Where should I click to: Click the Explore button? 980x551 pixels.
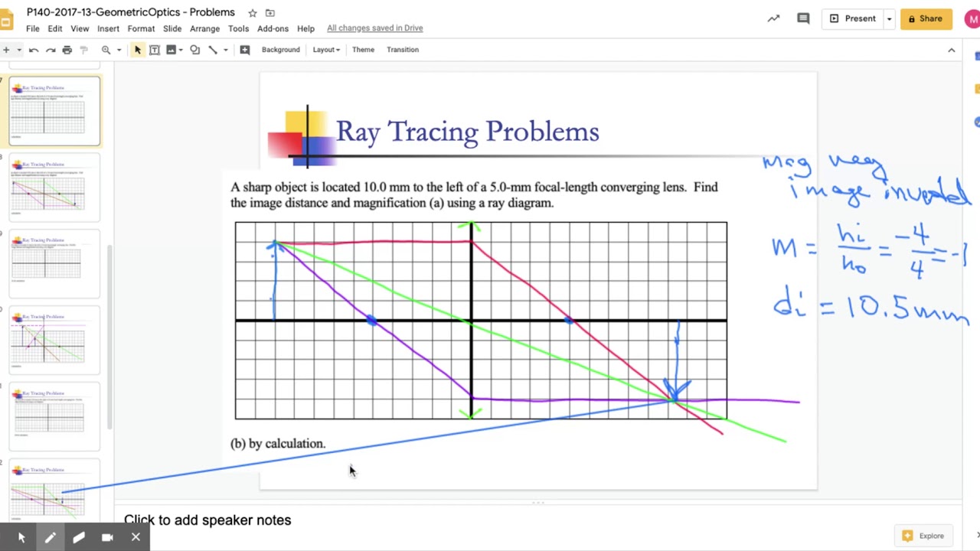coord(924,536)
